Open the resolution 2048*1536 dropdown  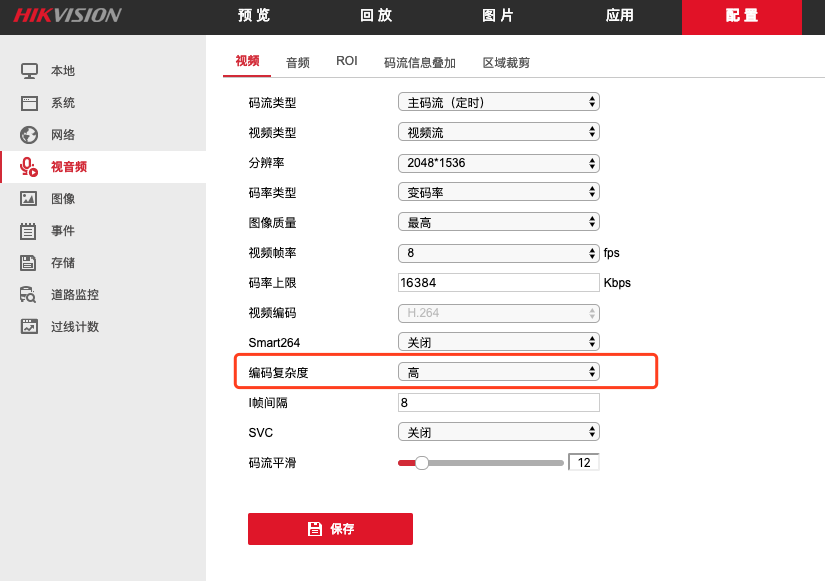pyautogui.click(x=498, y=162)
